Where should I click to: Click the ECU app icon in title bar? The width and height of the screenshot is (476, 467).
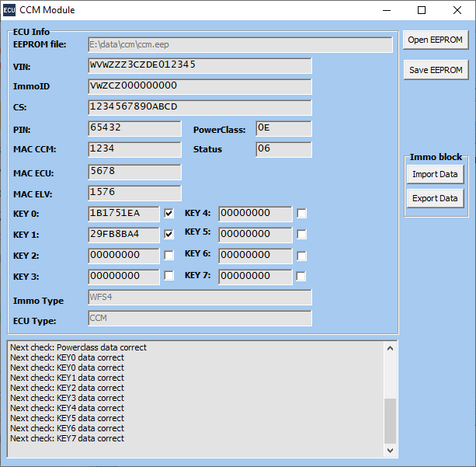pos(9,10)
